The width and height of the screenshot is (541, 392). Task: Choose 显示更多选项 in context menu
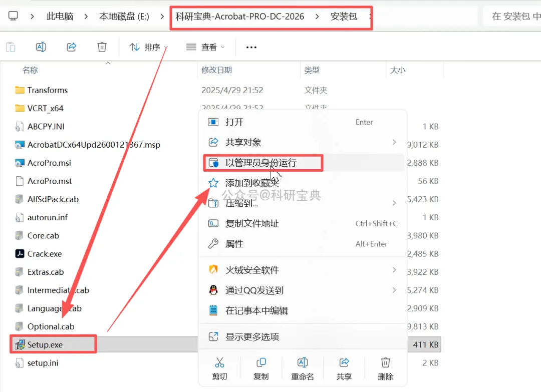303,337
